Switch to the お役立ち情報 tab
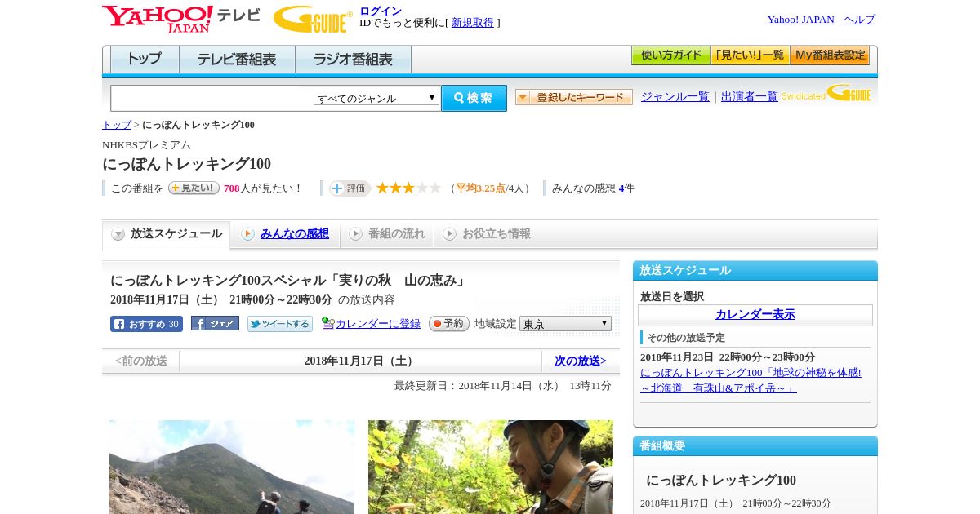Image resolution: width=980 pixels, height=514 pixels. pos(487,234)
